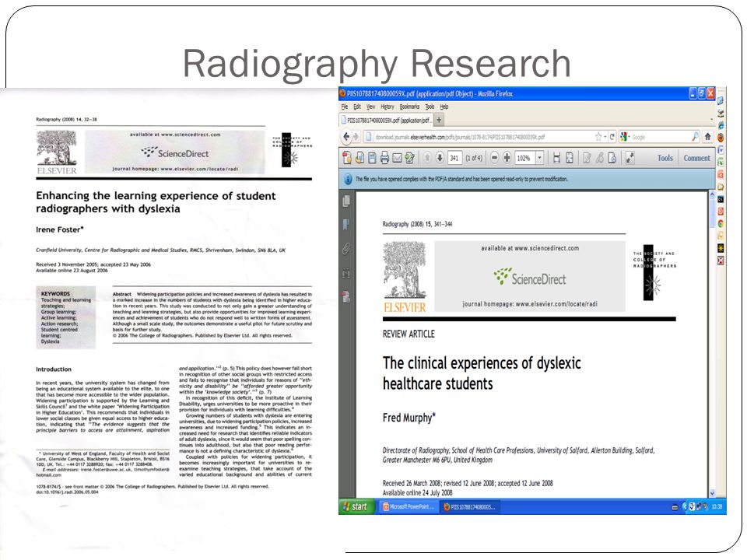Open the Tools pane in the PDF viewer
The width and height of the screenshot is (747, 560).
[x=665, y=158]
